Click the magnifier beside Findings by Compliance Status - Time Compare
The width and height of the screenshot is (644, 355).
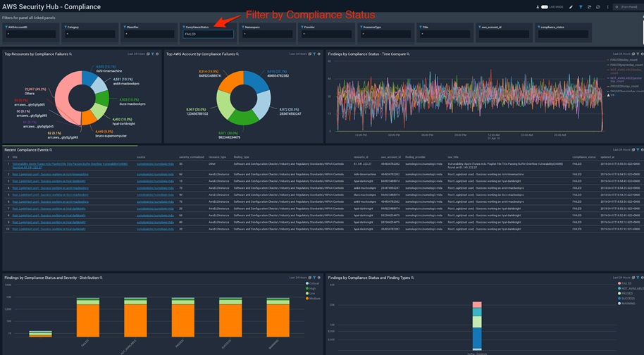[408, 54]
